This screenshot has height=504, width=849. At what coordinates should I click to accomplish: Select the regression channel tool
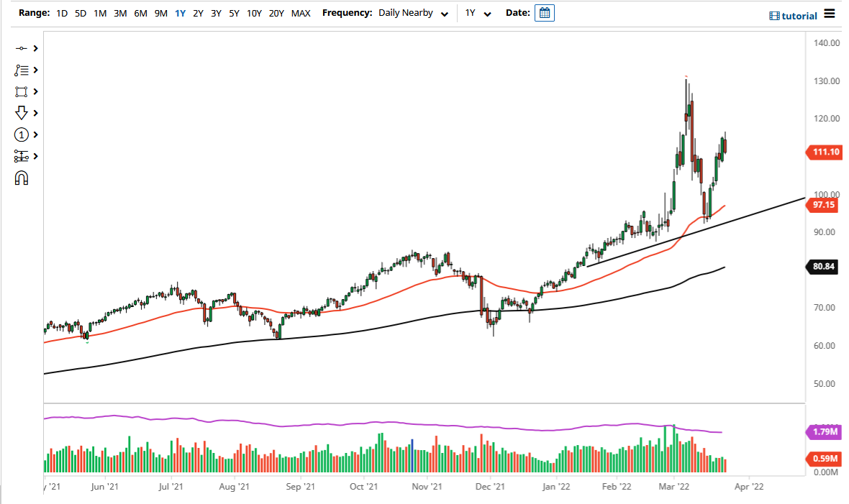tap(22, 156)
